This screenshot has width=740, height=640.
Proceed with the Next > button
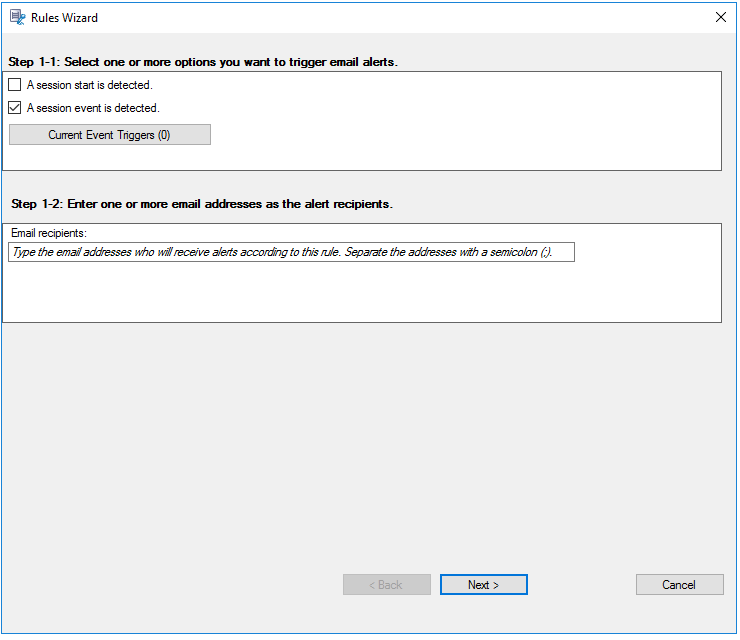pos(483,585)
